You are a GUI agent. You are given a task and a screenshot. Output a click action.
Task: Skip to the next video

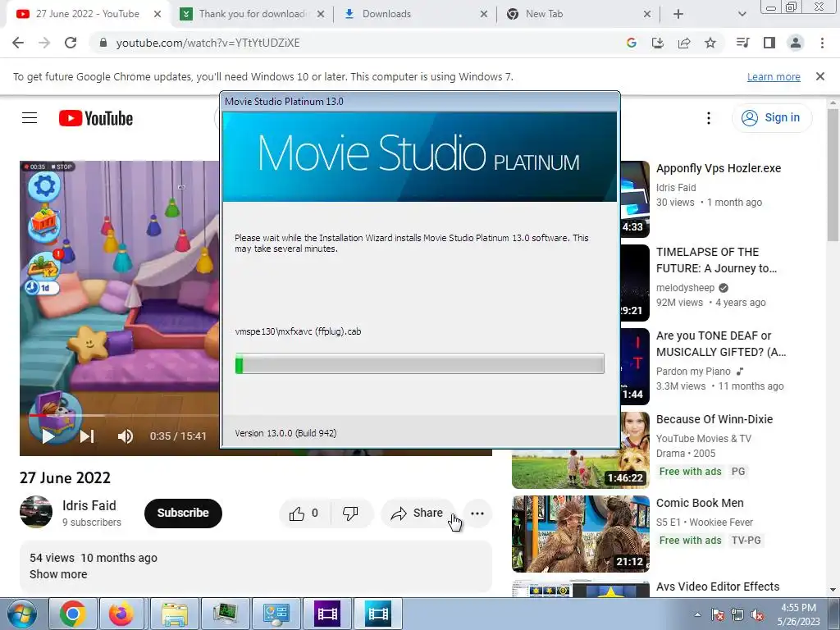87,436
